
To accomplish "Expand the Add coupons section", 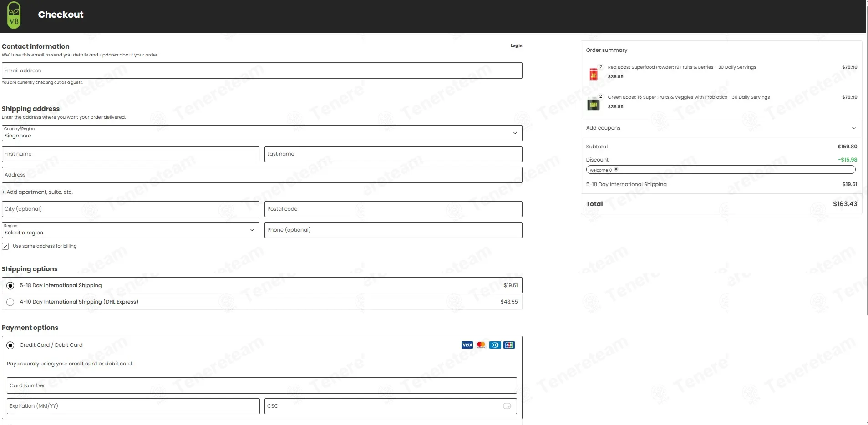I will click(x=721, y=128).
